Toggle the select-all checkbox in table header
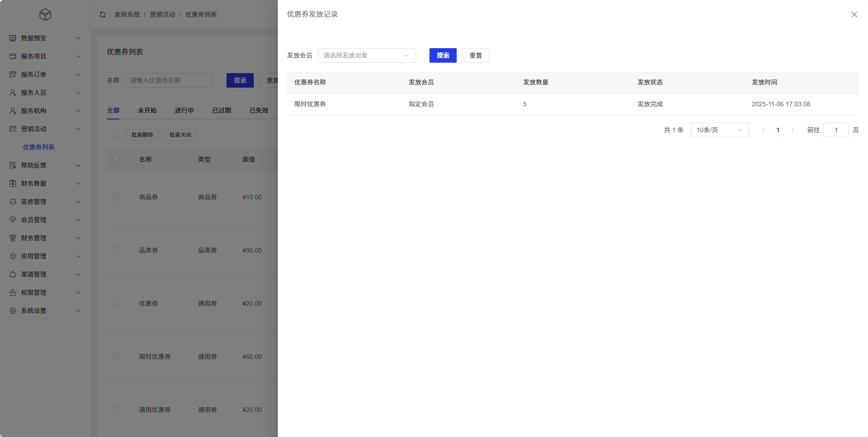Image resolution: width=868 pixels, height=437 pixels. tap(116, 159)
